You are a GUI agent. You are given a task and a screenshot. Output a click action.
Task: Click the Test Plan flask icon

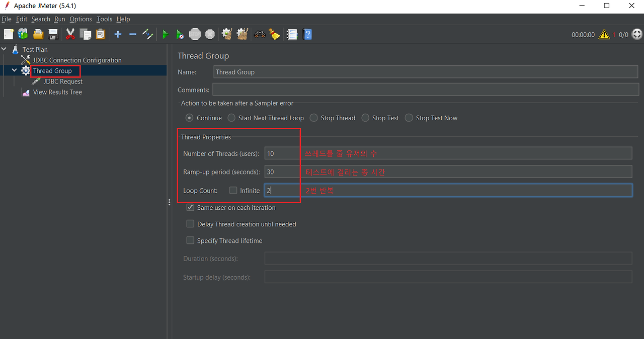(15, 49)
